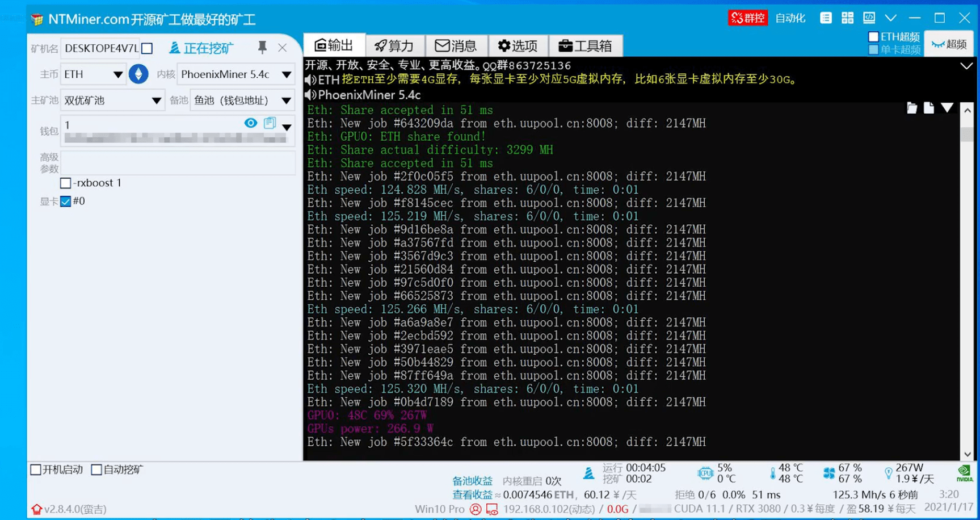Click the console scrollbar down arrow
This screenshot has height=520, width=980.
click(968, 454)
